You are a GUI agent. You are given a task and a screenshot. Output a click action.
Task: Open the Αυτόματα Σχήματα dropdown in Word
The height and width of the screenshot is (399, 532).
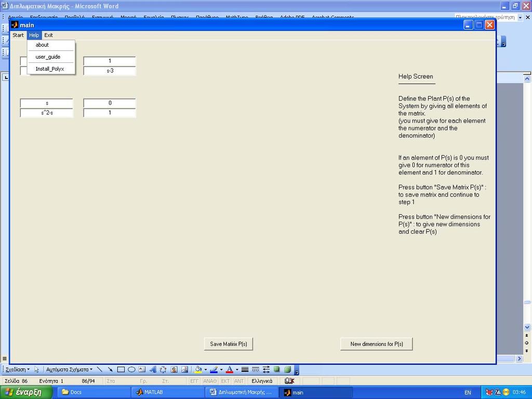(x=69, y=369)
